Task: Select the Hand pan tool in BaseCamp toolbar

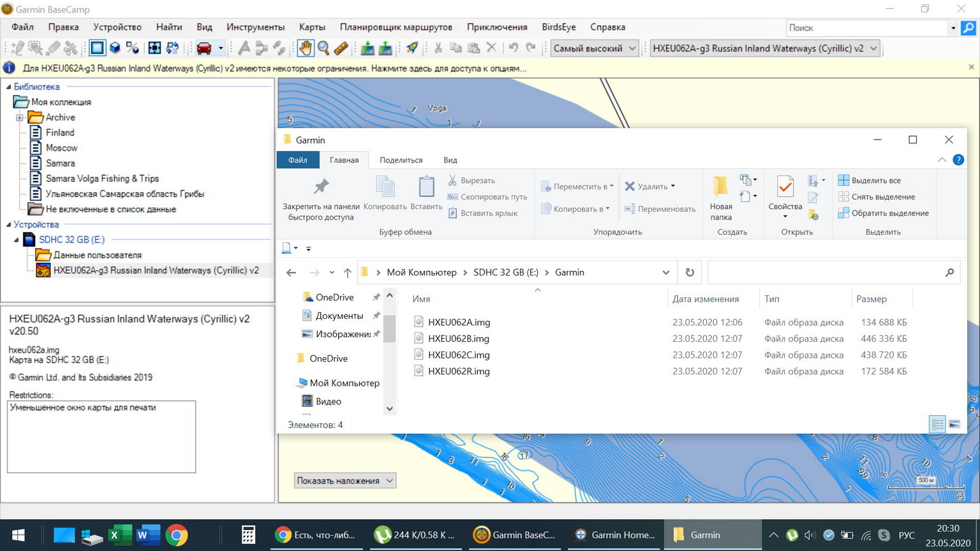Action: [x=306, y=48]
